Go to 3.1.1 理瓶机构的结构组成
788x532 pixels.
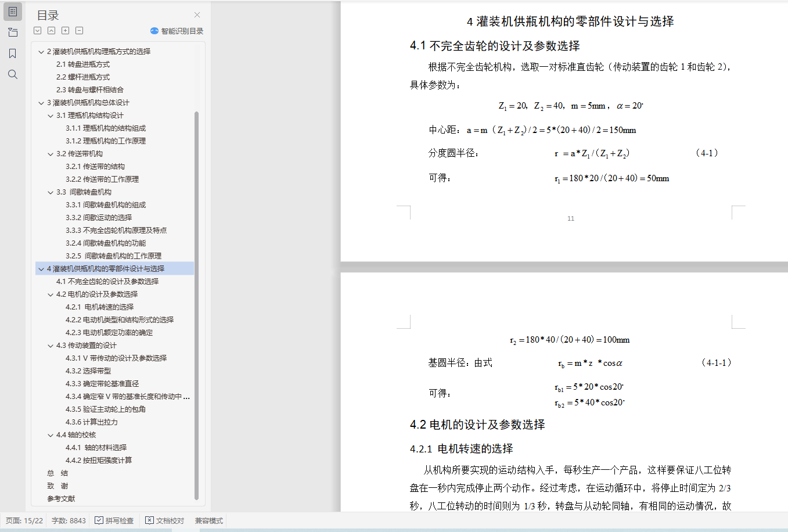click(x=106, y=128)
